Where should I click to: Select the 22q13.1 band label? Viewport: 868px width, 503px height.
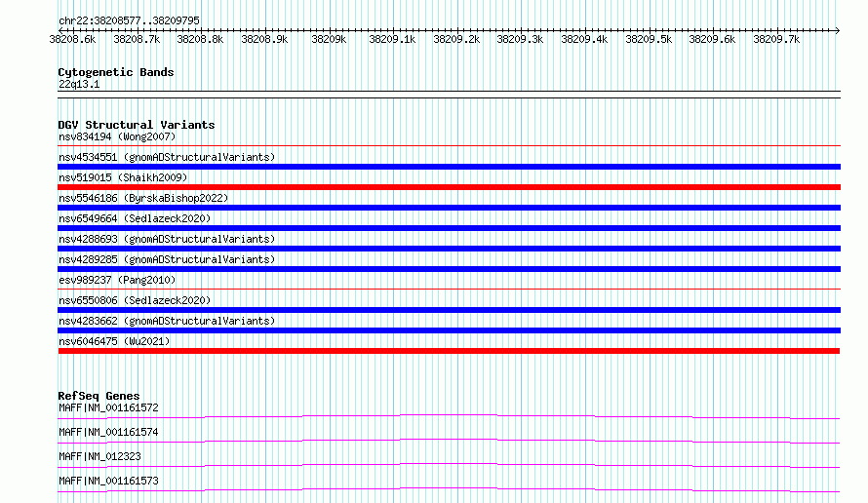pos(79,84)
